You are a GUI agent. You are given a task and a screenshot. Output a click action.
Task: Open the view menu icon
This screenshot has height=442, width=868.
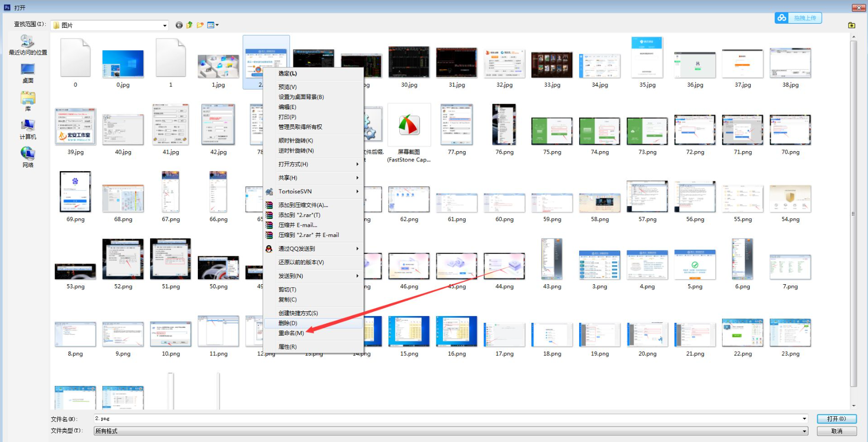212,25
